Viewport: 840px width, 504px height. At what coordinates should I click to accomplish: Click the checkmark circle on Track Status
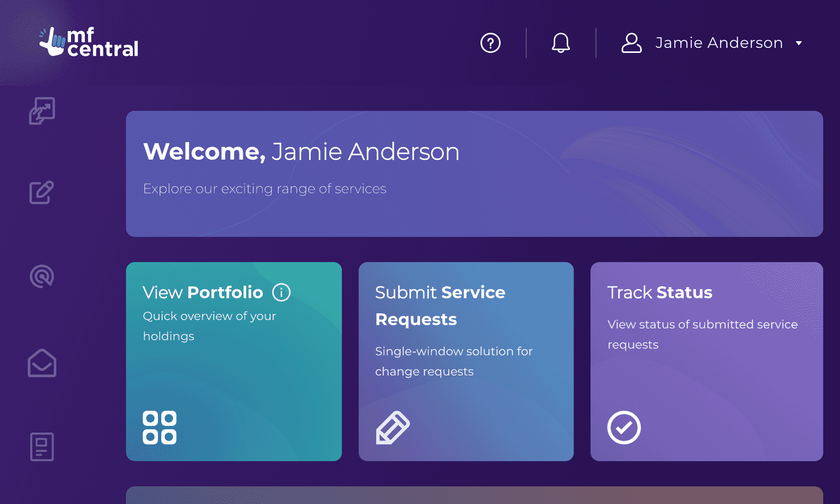pos(624,428)
